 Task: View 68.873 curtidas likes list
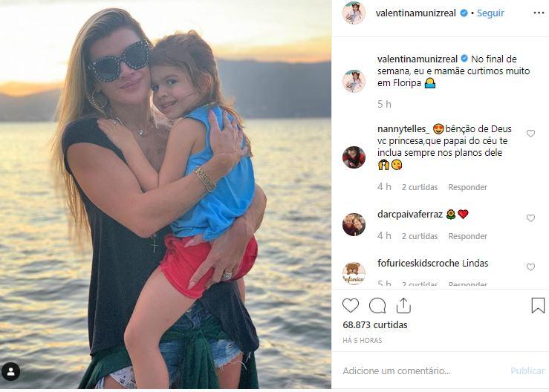point(375,325)
